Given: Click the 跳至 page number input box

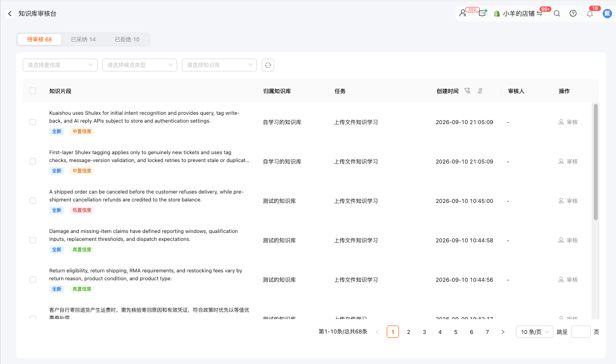Looking at the screenshot, I should [581, 332].
